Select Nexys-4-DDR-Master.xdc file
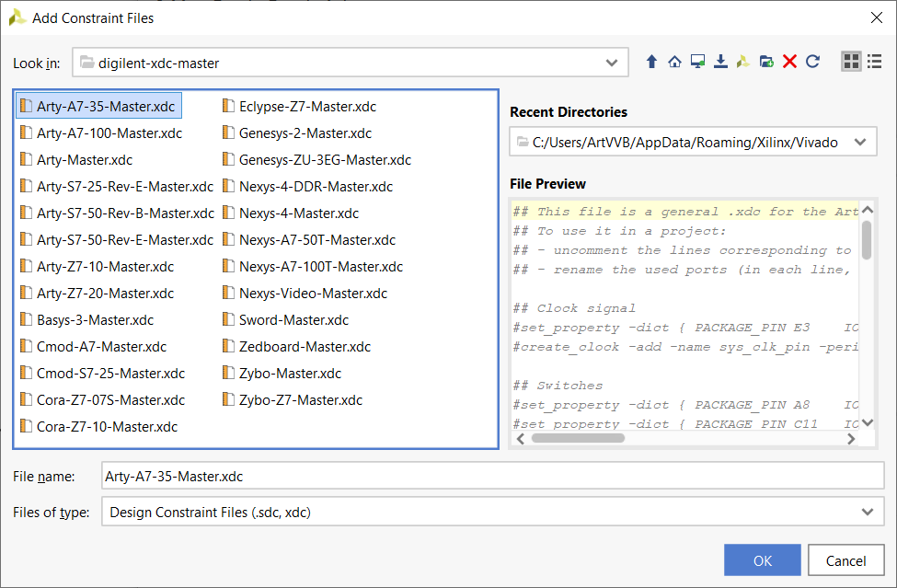Screen dimensions: 897x588 tap(308, 187)
